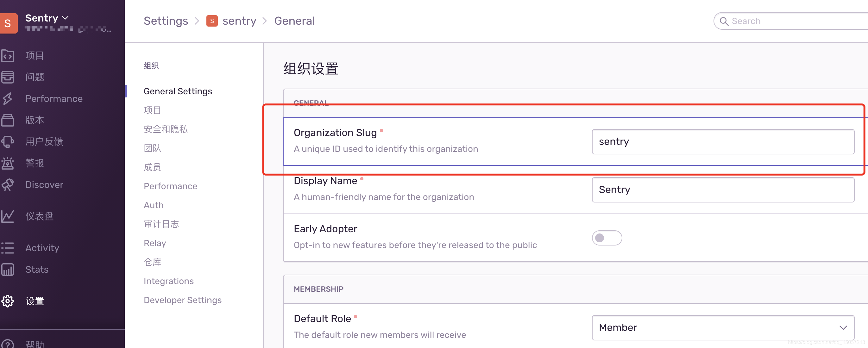868x348 pixels.
Task: Click the Dashboards (仪表盘) chart icon
Action: (x=7, y=216)
